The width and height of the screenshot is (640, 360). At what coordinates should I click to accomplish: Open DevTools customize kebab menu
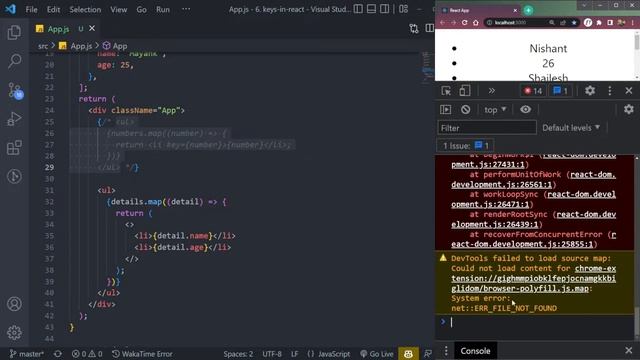(610, 91)
